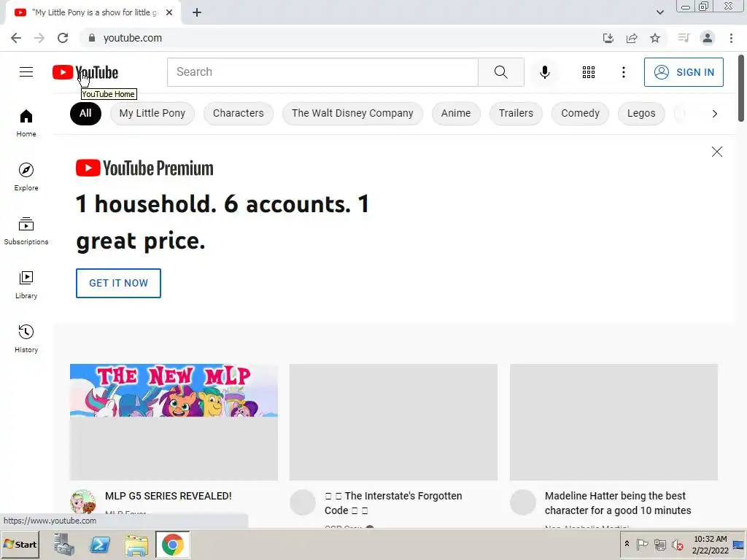Select The Walt Disney Company chip
This screenshot has width=747, height=560.
point(352,113)
